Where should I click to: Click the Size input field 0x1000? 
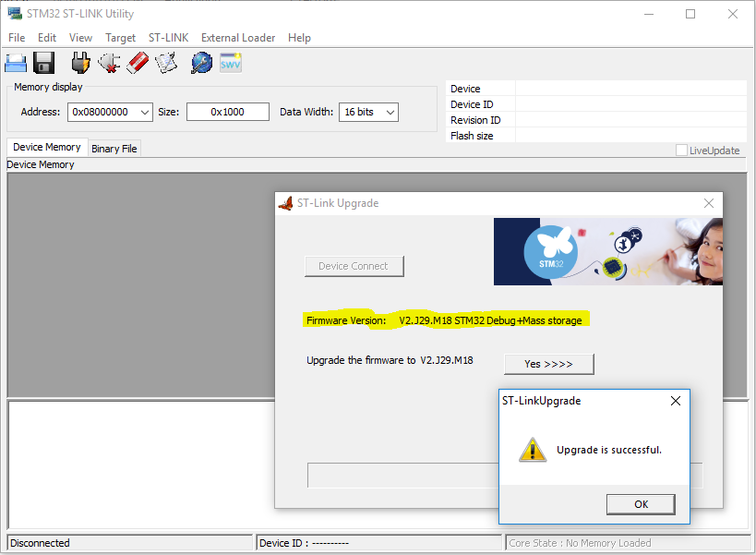pos(228,112)
